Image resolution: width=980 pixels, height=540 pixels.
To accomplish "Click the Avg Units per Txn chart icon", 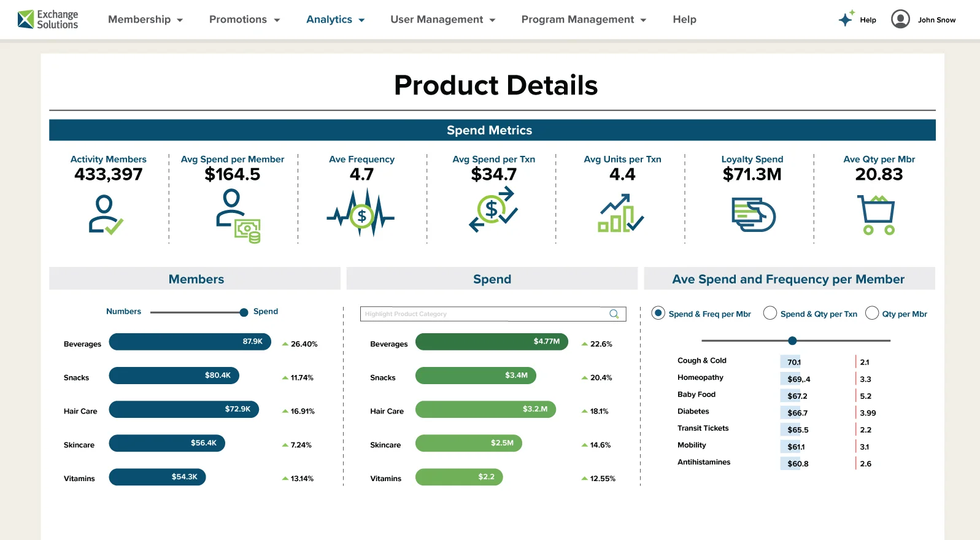I will coord(620,214).
